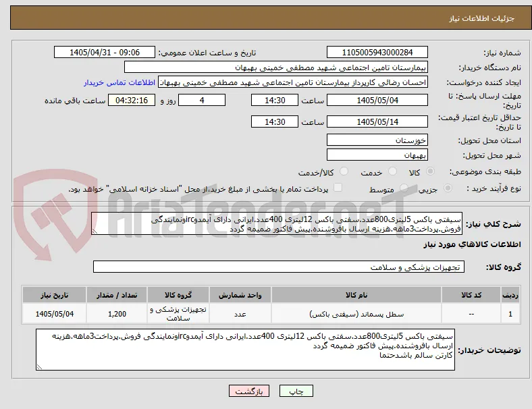Image resolution: width=532 pixels, height=409 pixels.
Task: Click the buyer organization name field
Action: tap(276, 67)
